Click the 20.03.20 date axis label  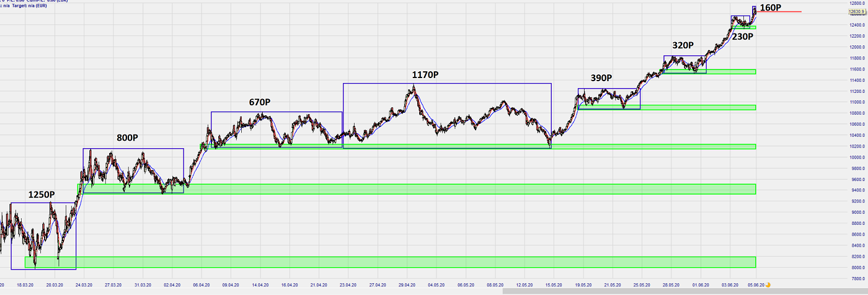[55, 285]
